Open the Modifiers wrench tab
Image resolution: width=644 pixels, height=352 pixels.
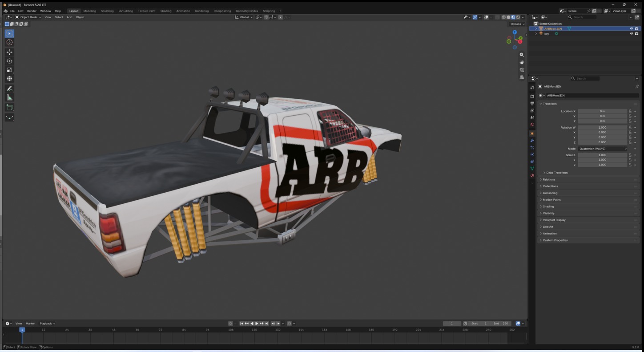532,141
